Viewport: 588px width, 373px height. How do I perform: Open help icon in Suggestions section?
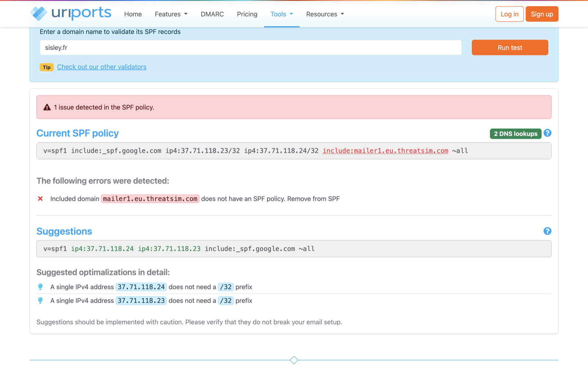click(x=547, y=231)
